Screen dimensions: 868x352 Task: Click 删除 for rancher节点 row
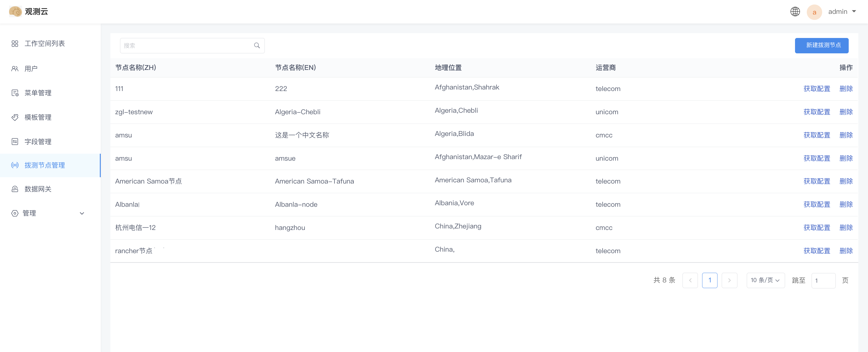(846, 251)
